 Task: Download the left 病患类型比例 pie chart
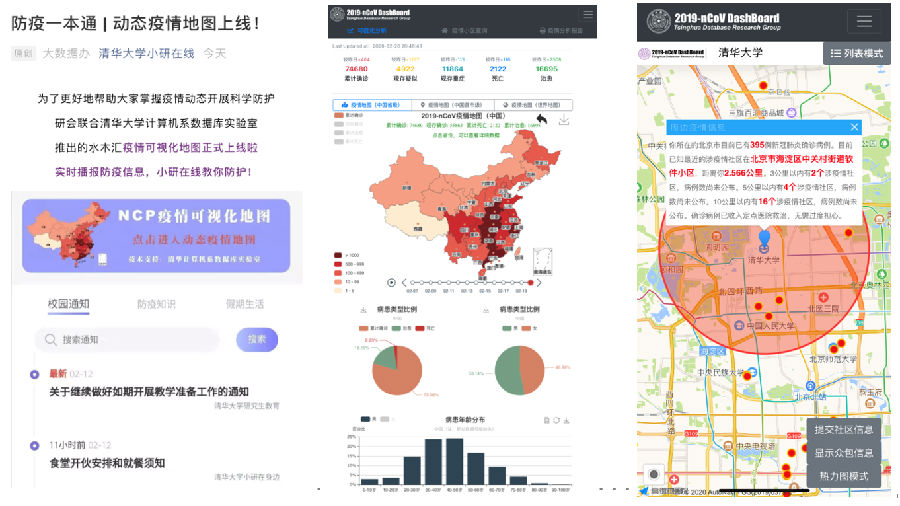(x=363, y=310)
